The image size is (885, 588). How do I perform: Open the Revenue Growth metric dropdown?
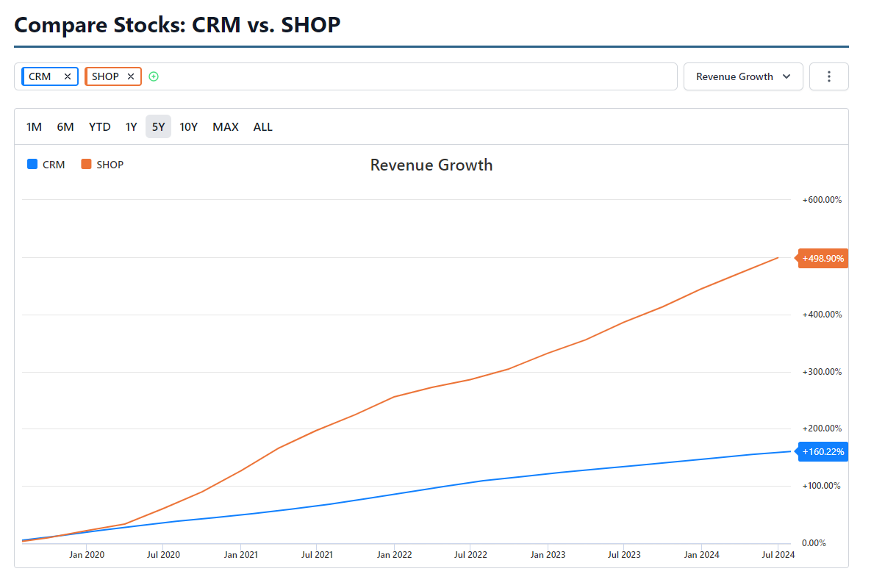(x=742, y=76)
